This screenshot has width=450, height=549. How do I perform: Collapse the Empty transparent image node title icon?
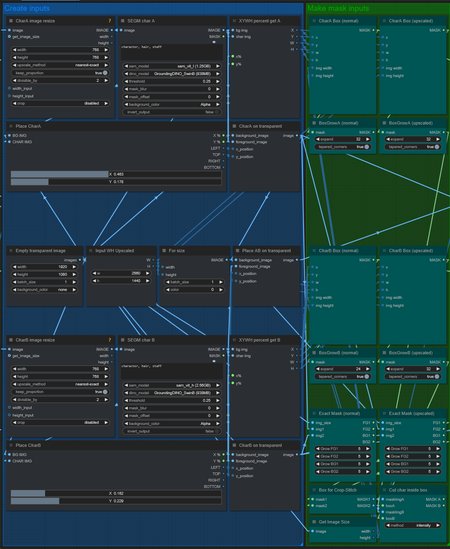[11, 251]
